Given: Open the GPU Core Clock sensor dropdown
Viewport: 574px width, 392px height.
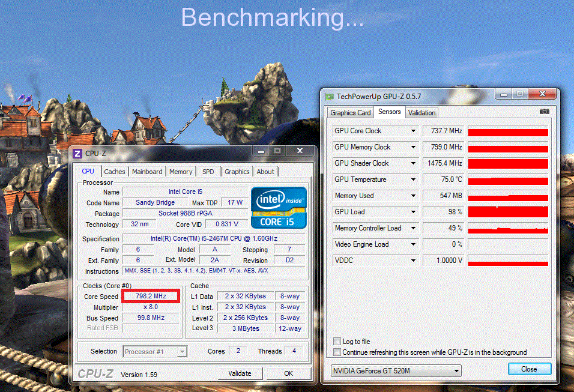Looking at the screenshot, I should tap(413, 131).
